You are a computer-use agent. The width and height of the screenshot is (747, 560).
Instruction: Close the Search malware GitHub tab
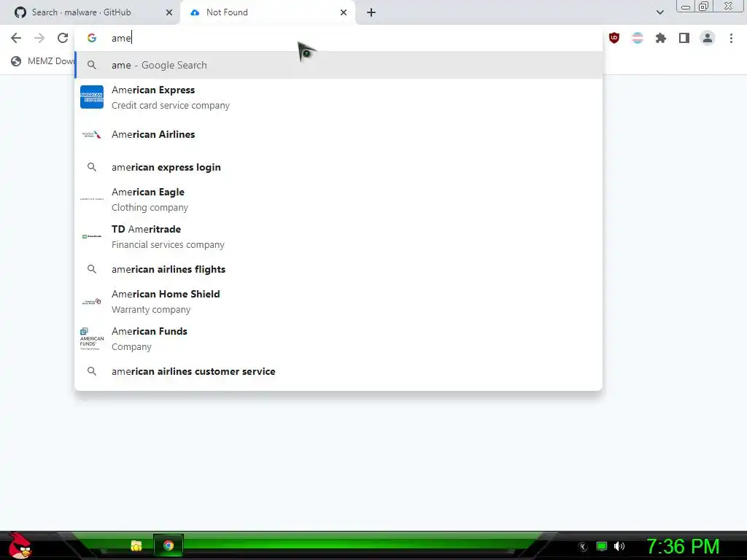(169, 12)
